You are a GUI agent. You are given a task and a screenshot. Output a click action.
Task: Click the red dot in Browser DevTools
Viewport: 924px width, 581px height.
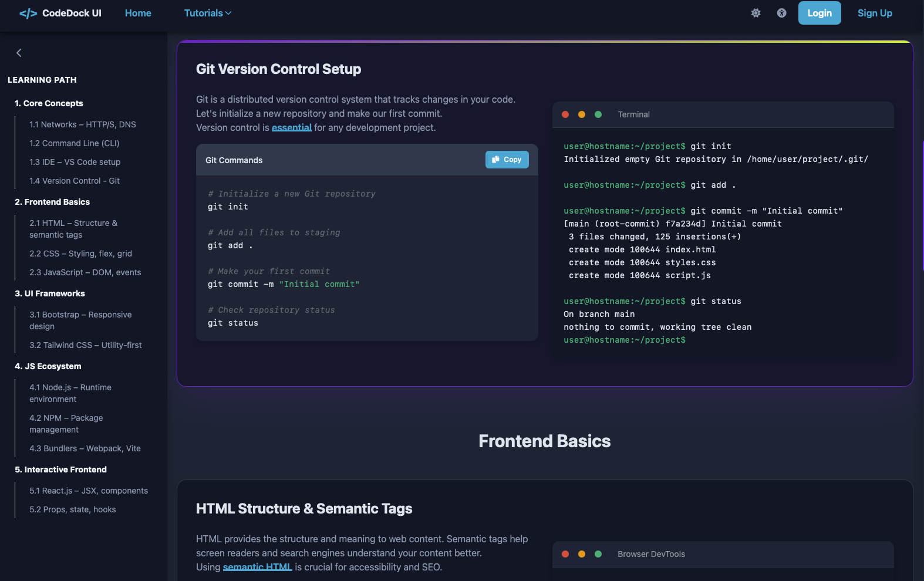point(565,554)
